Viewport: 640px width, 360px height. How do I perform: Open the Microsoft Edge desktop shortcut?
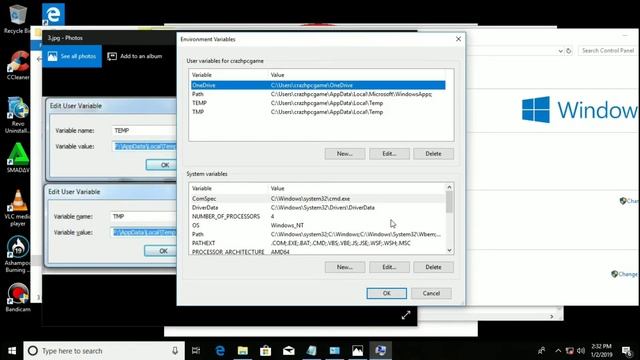53,15
